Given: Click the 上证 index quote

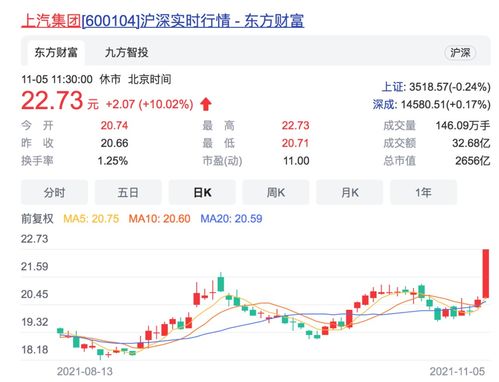Looking at the screenshot, I should pyautogui.click(x=436, y=87).
